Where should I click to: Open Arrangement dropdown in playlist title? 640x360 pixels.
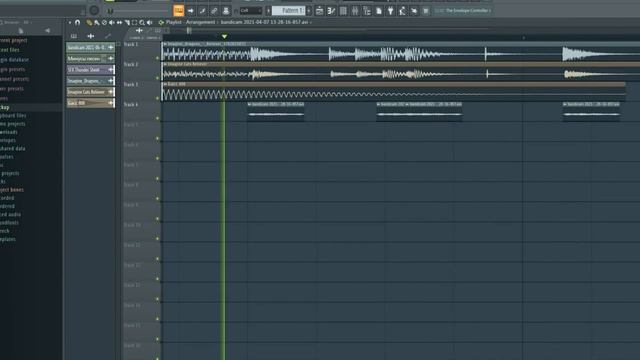(202, 22)
